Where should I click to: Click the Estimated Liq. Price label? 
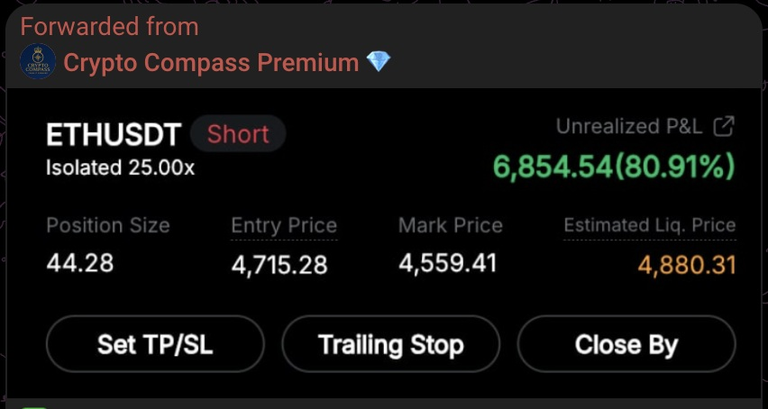click(x=649, y=225)
